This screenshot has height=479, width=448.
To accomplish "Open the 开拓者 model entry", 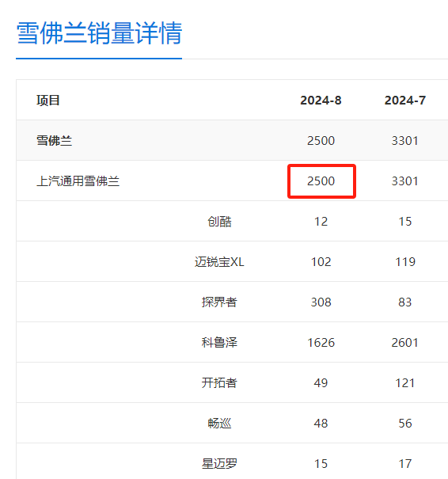I will 219,382.
